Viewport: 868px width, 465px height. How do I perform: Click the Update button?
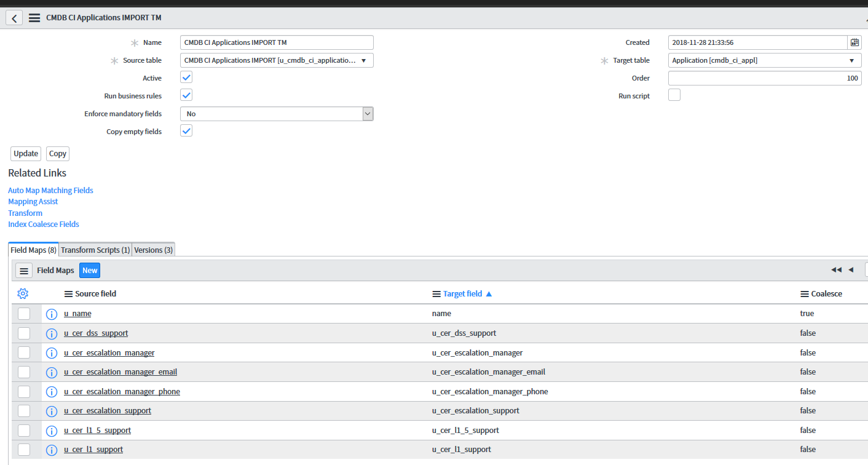pyautogui.click(x=26, y=154)
